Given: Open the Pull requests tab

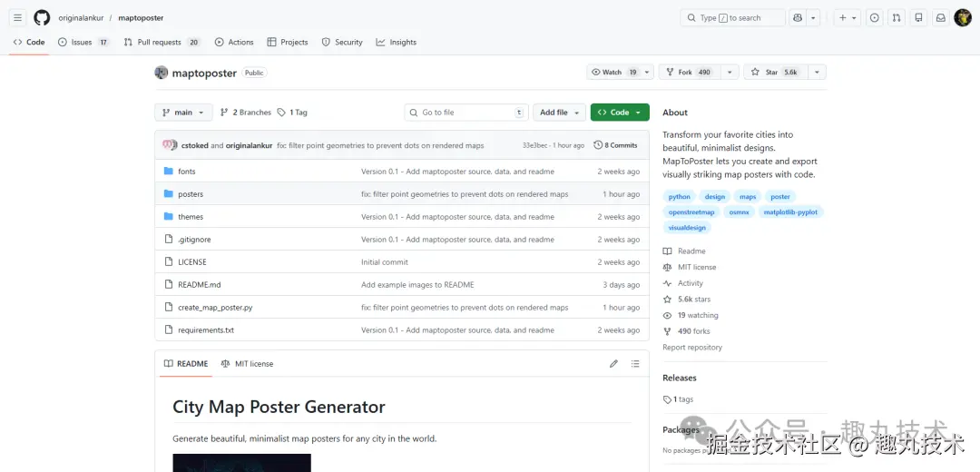Looking at the screenshot, I should tap(162, 42).
